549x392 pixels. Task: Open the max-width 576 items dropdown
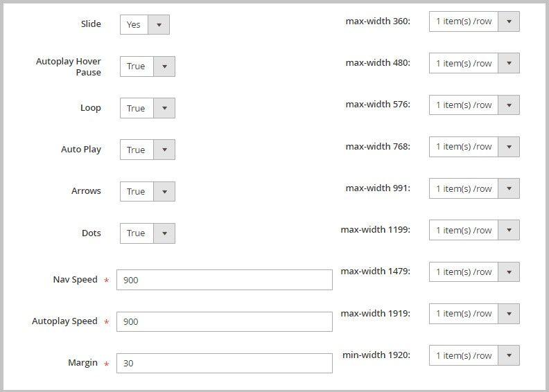coord(474,105)
